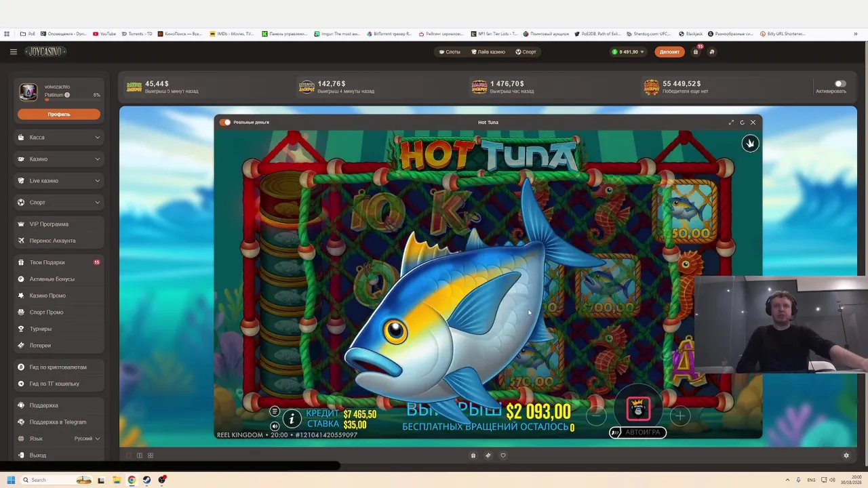The height and width of the screenshot is (488, 868).
Task: Open settings gear below game window
Action: pyautogui.click(x=846, y=455)
